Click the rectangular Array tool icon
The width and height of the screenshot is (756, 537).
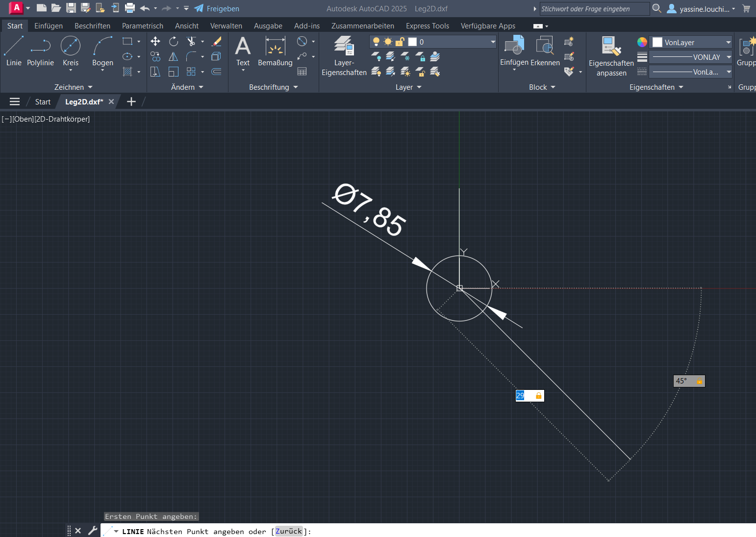pyautogui.click(x=191, y=72)
